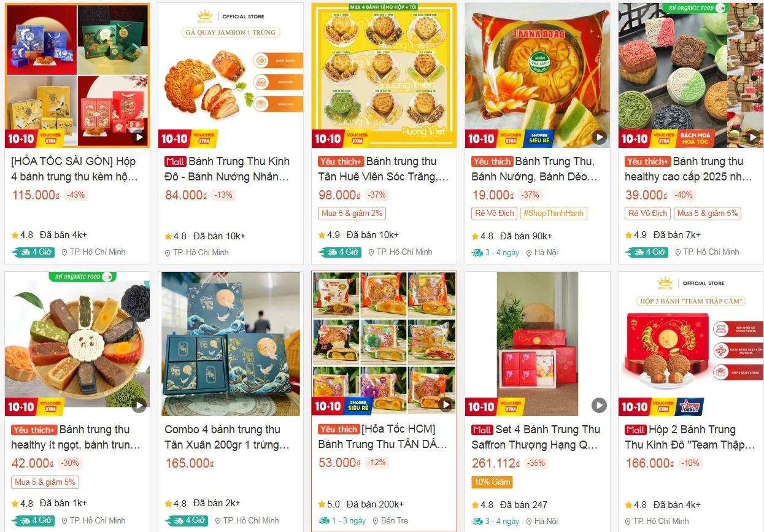This screenshot has width=764, height=532.
Task: Open Hộp 2 Bánh Trung Thu Kinh Đô title
Action: [690, 437]
